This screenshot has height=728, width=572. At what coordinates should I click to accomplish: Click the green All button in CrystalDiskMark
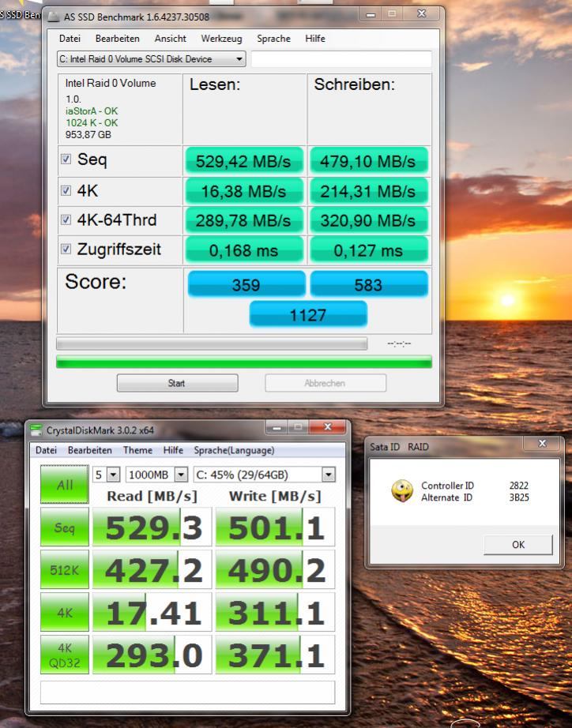(x=65, y=484)
